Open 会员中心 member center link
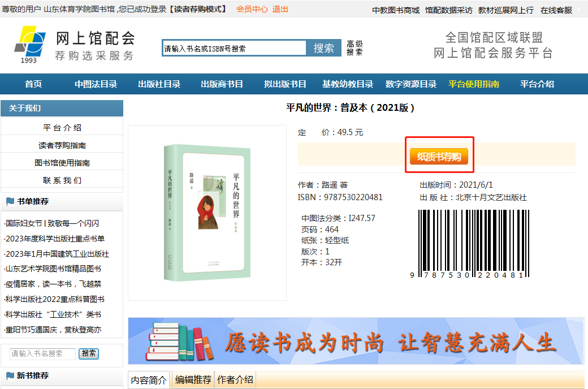The height and width of the screenshot is (389, 588). click(x=252, y=9)
